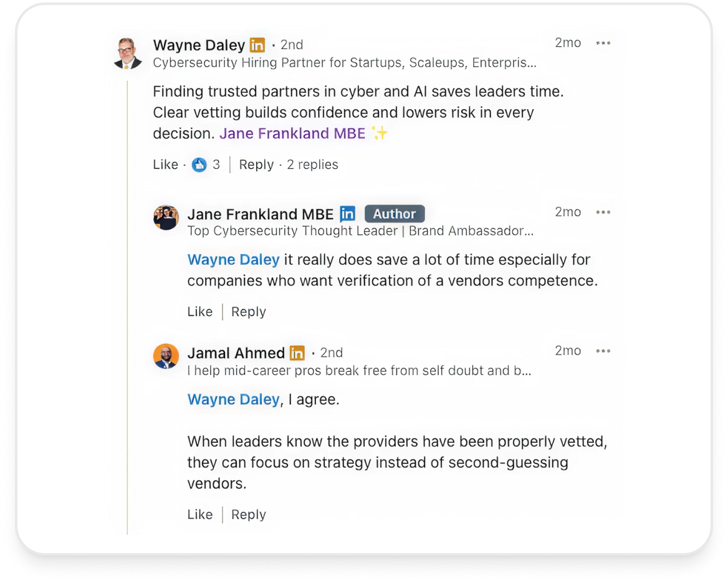Viewport: 728px width, 583px height.
Task: Open the purple Jane Frankland MBE mention link
Action: click(x=292, y=133)
